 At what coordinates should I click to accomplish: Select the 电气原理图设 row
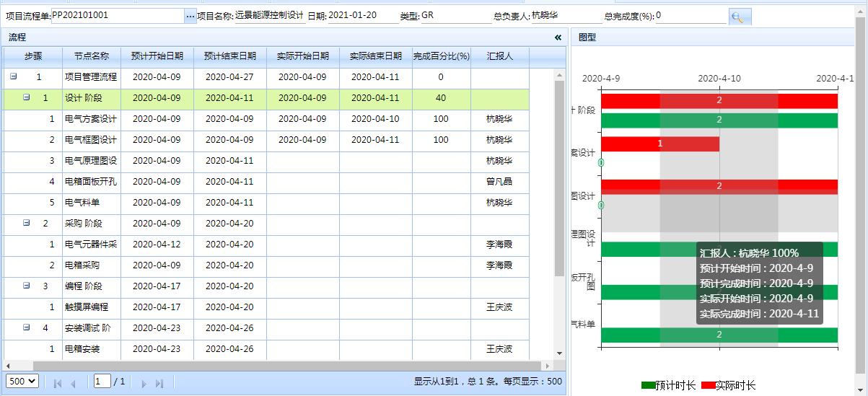[x=266, y=161]
